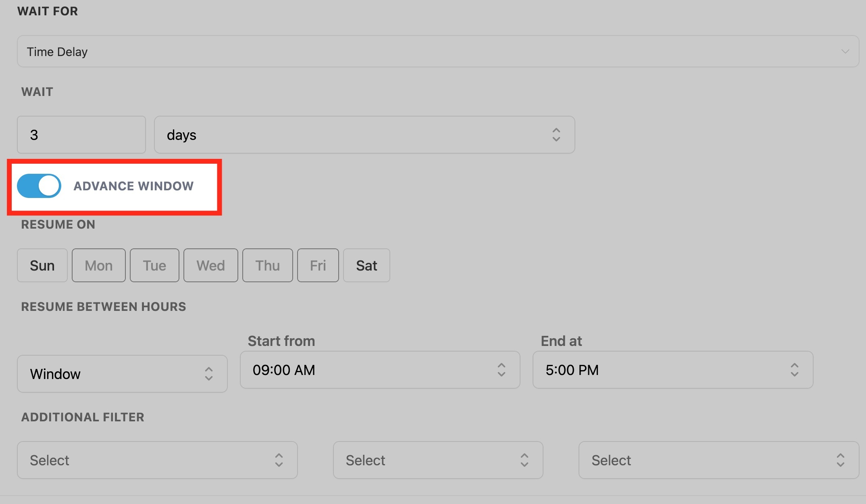Image resolution: width=866 pixels, height=504 pixels.
Task: Open the Start from time dropdown
Action: pyautogui.click(x=379, y=370)
